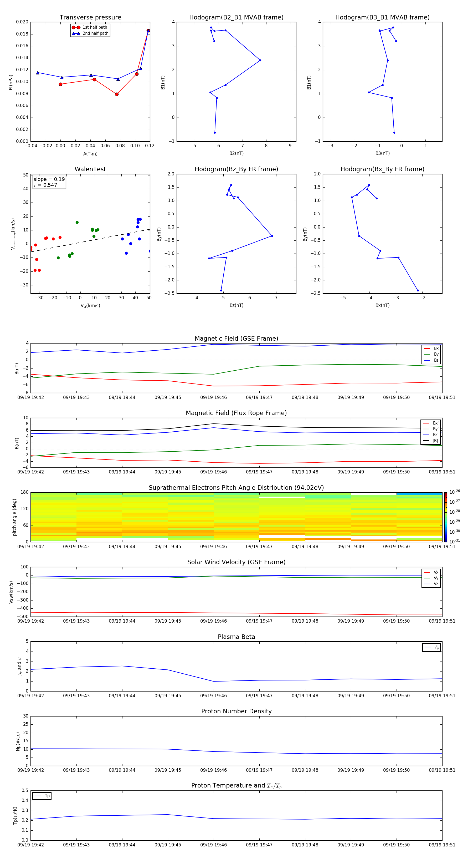The width and height of the screenshot is (473, 868).
Task: Click the "Tp(10⁶K)" y-axis label
Action: tap(15, 815)
